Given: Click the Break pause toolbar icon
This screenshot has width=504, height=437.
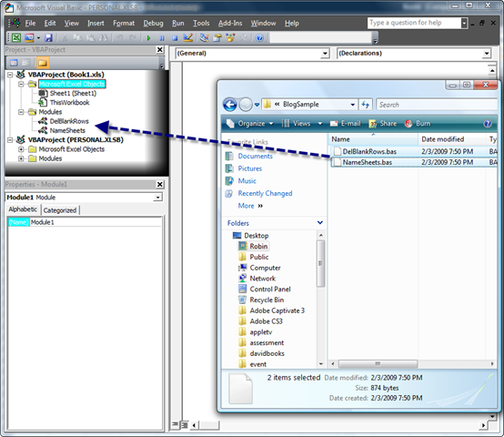Looking at the screenshot, I should click(162, 38).
